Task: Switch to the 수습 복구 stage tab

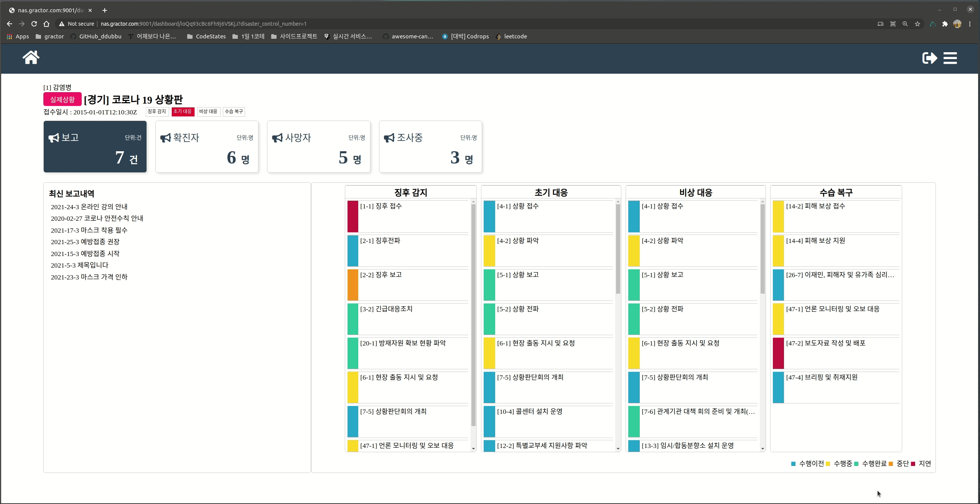Action: pos(234,111)
